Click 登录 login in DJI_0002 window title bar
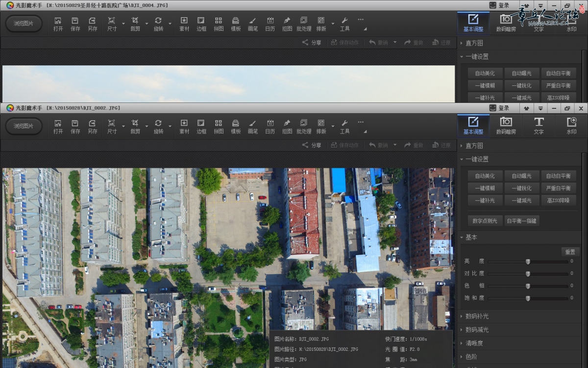This screenshot has width=588, height=368. tap(500, 108)
